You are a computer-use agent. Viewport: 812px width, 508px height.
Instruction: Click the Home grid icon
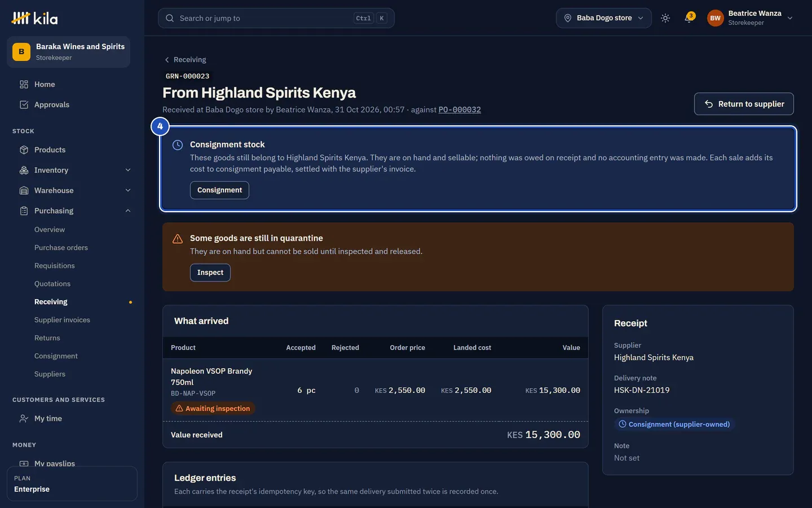tap(24, 84)
